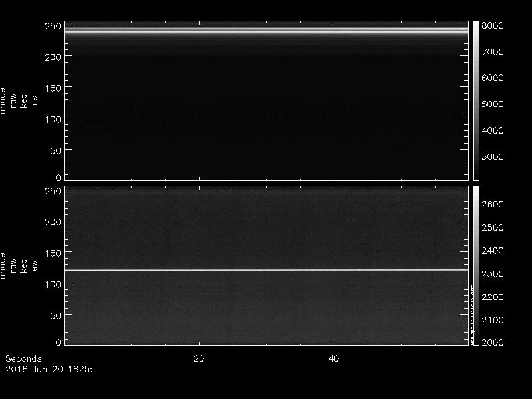Click the 'keo' label beside the ns plot
The width and height of the screenshot is (532, 399).
24,101
